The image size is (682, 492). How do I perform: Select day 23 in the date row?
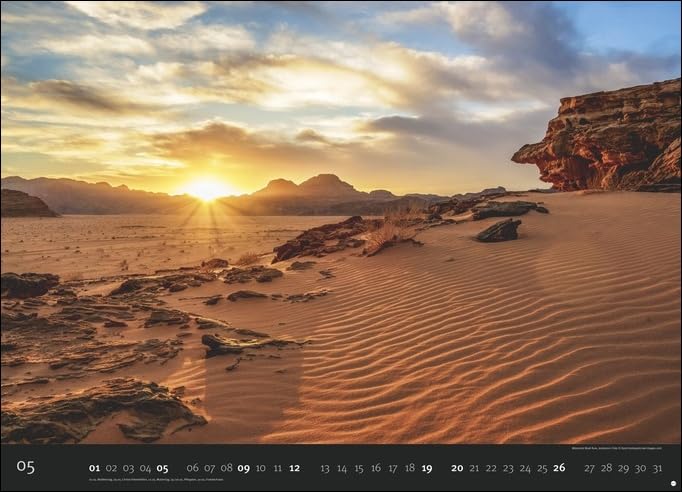click(508, 469)
